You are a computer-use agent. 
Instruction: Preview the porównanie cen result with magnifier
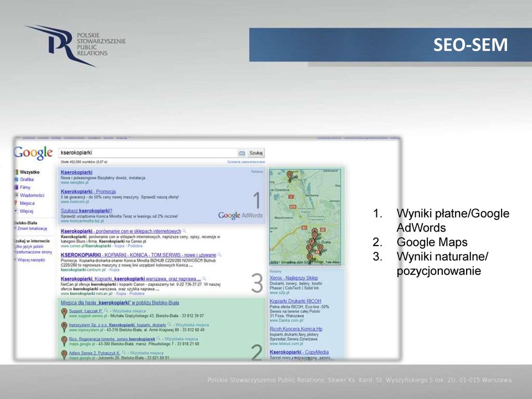184,231
